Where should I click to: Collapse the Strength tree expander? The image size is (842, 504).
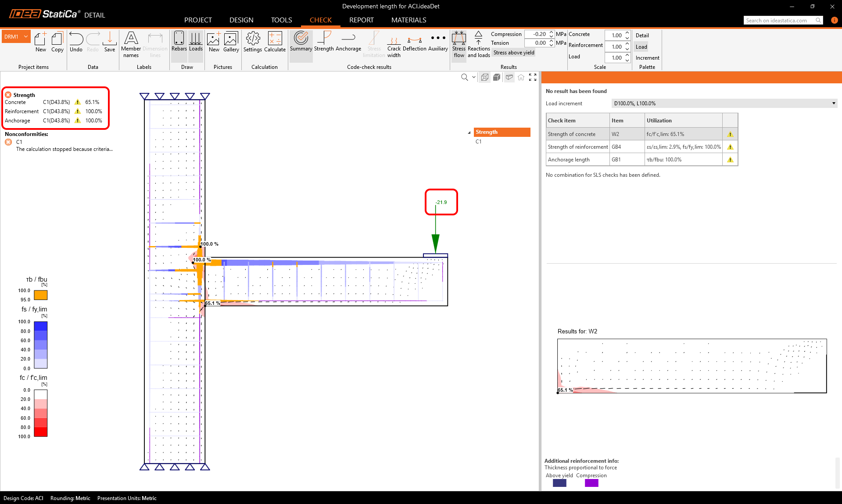[469, 132]
